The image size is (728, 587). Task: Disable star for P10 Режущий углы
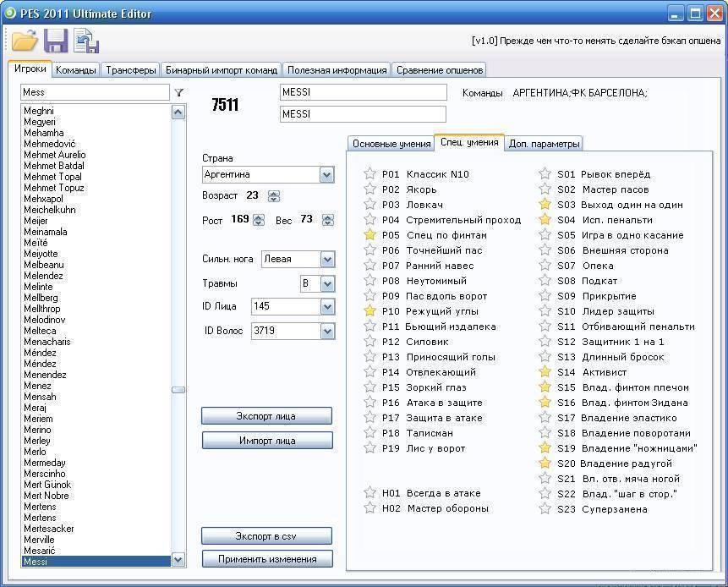(x=369, y=311)
